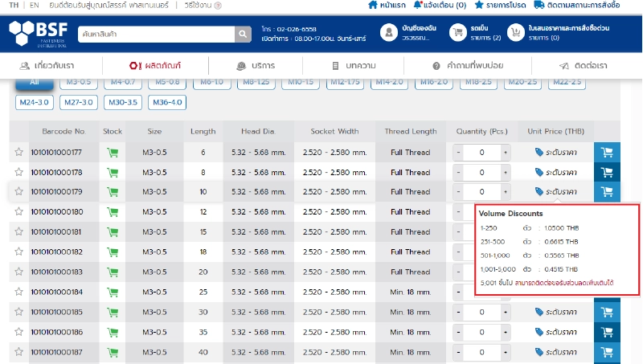
Task: Open the quick quotation basket icon
Action: click(518, 33)
